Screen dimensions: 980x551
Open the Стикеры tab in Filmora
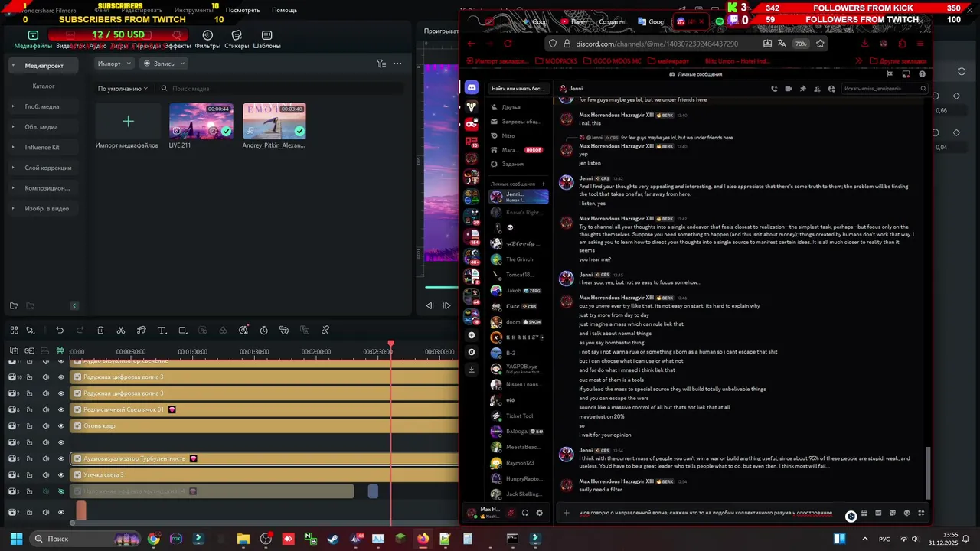pyautogui.click(x=237, y=40)
